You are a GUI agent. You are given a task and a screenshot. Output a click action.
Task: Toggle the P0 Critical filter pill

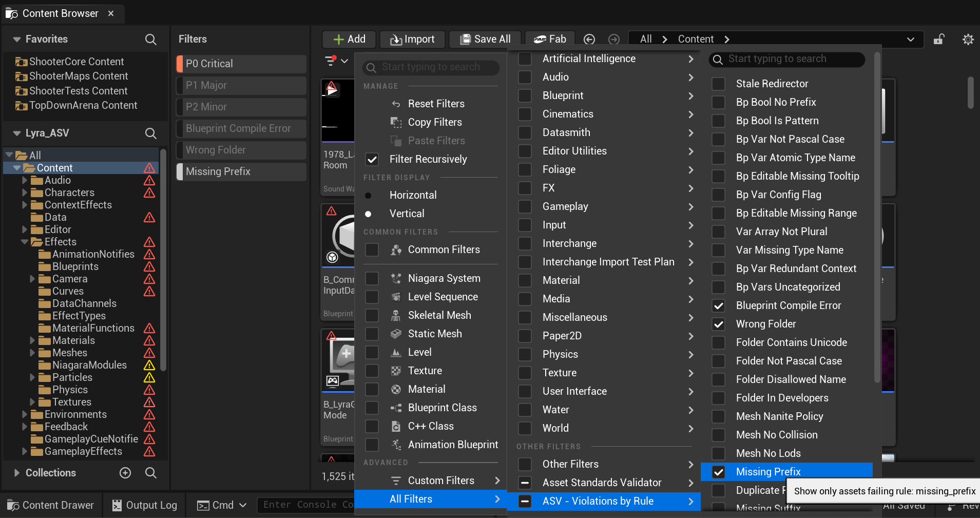point(241,64)
